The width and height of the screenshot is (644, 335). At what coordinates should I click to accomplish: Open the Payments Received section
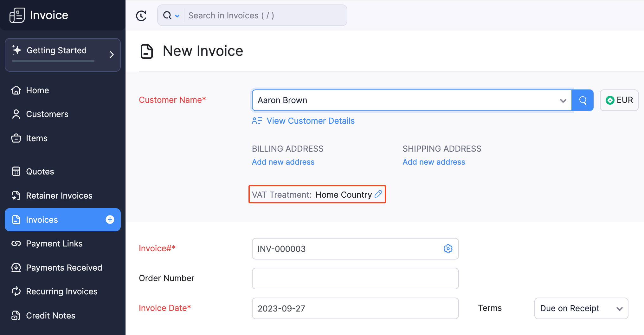point(64,268)
